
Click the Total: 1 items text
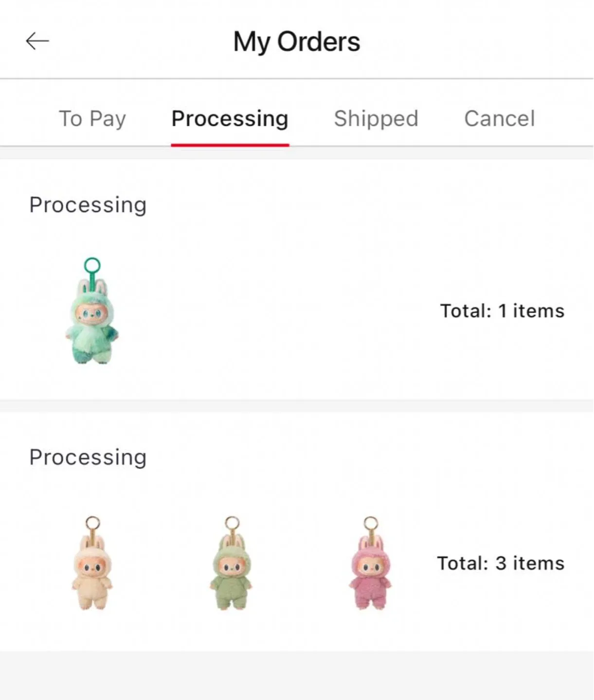pos(501,311)
